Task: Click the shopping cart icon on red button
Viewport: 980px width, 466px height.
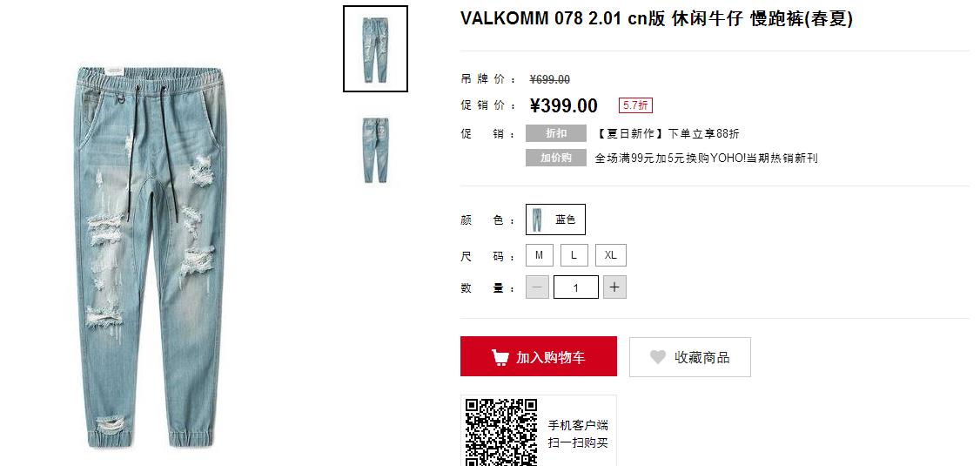Action: 500,357
